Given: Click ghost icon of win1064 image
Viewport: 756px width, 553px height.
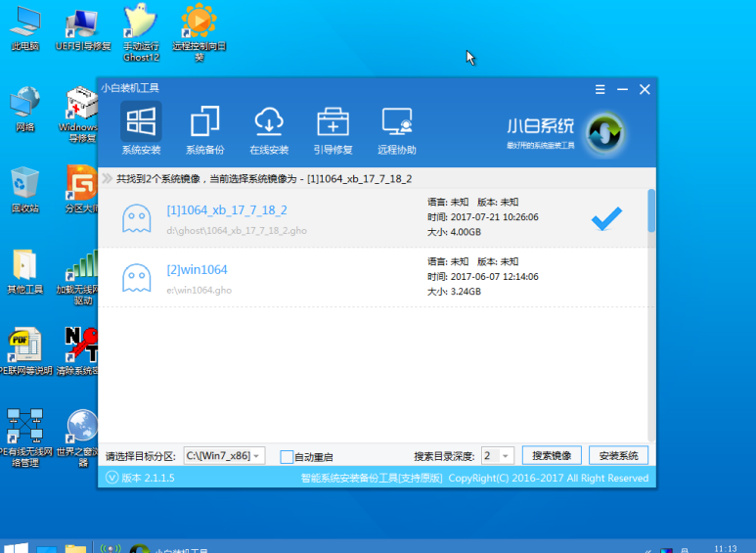Looking at the screenshot, I should (x=137, y=278).
